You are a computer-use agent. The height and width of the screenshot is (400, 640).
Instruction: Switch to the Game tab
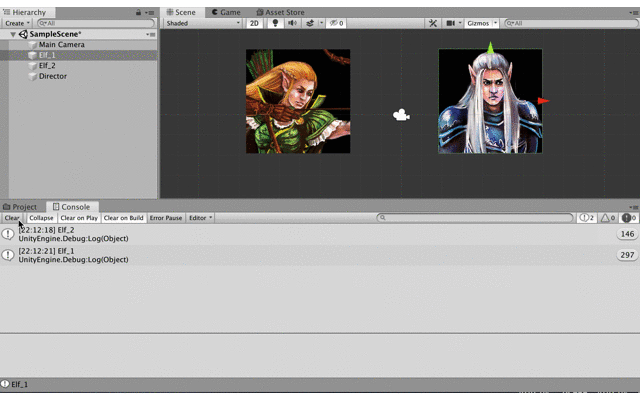[x=225, y=12]
